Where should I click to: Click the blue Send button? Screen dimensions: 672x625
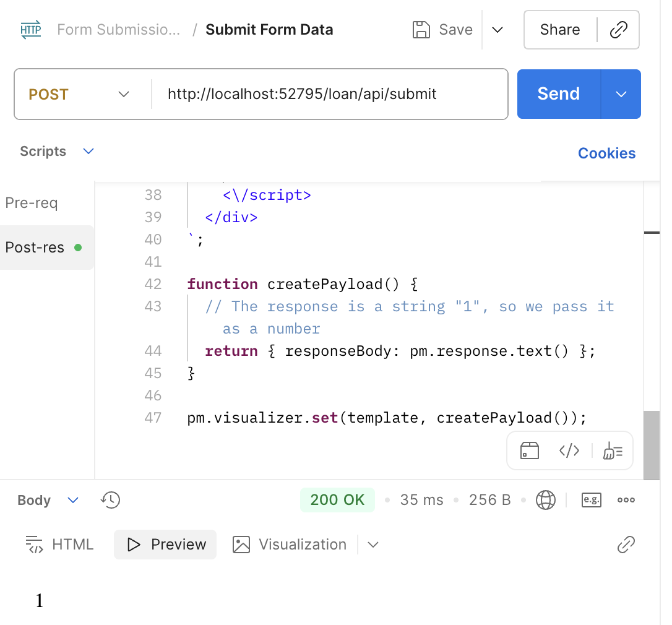point(558,94)
